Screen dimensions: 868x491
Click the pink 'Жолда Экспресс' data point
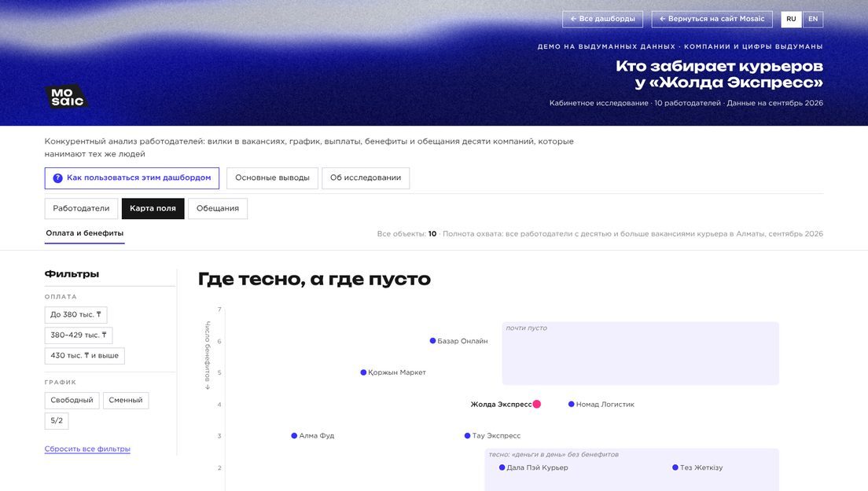pyautogui.click(x=537, y=404)
